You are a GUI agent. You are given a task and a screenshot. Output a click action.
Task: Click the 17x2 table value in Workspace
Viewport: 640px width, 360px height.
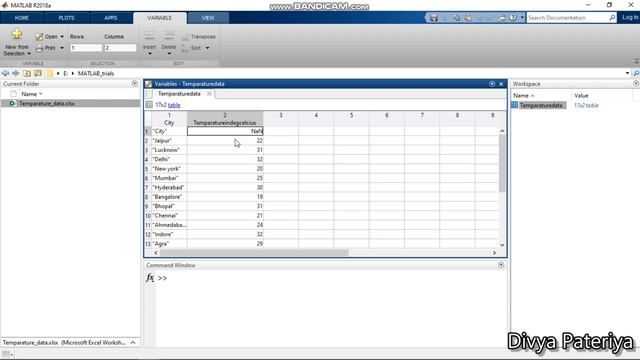tap(586, 105)
